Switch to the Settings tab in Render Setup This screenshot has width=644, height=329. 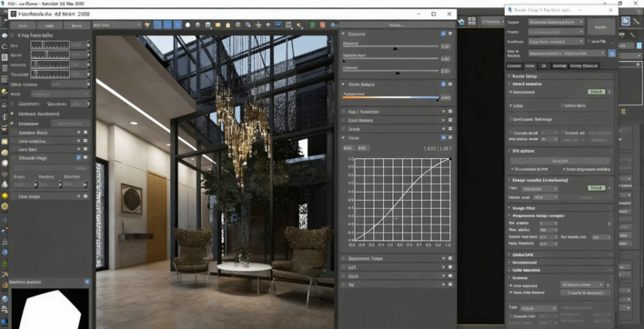click(x=559, y=66)
